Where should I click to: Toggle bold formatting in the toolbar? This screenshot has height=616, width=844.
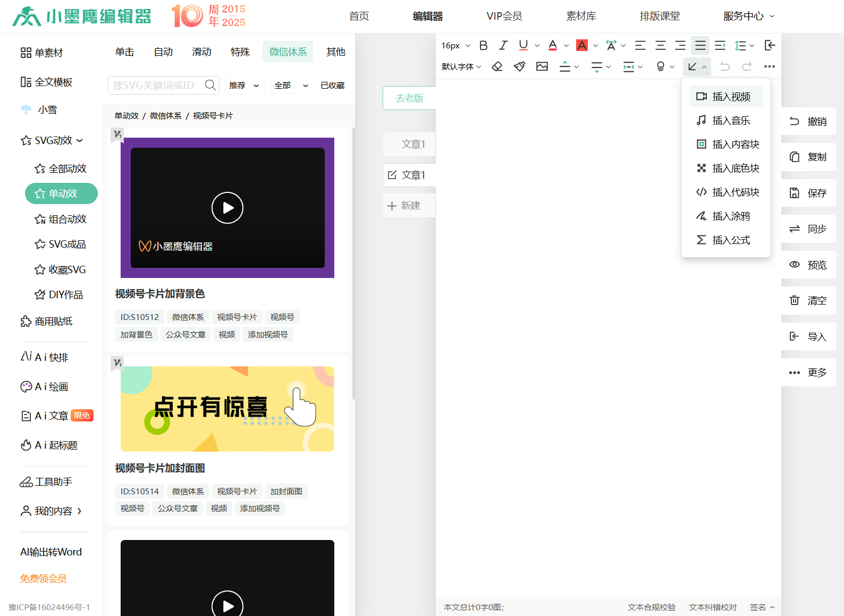pyautogui.click(x=483, y=45)
